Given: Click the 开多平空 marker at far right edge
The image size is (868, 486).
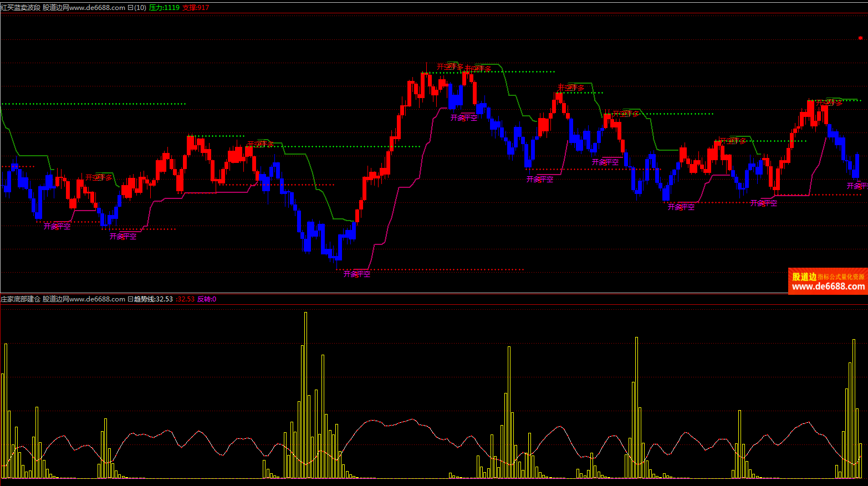Looking at the screenshot, I should tap(857, 186).
